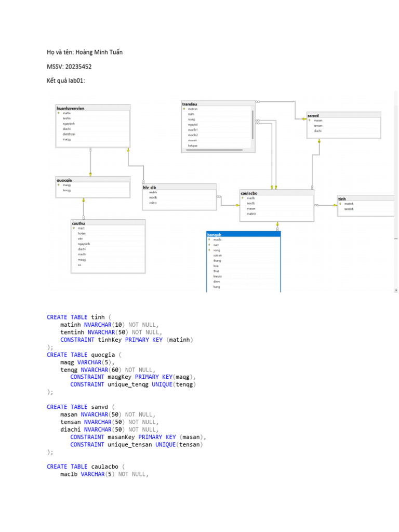
Task: Click the trandau table vertical scrollbar
Action: pos(253,124)
